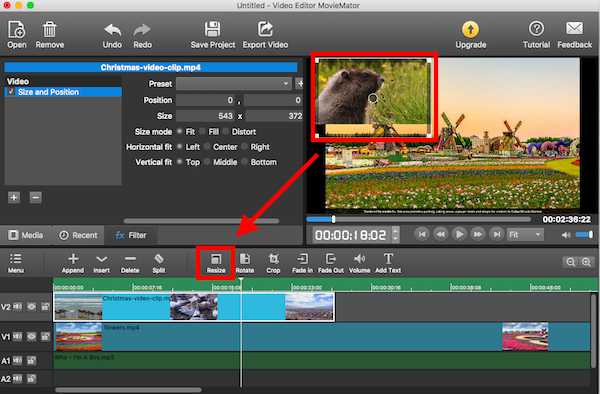Lock the V1 track

[45, 337]
